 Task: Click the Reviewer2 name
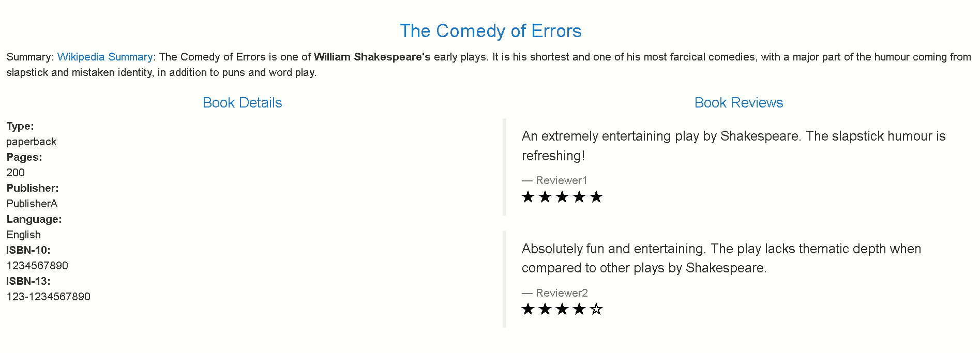click(562, 293)
